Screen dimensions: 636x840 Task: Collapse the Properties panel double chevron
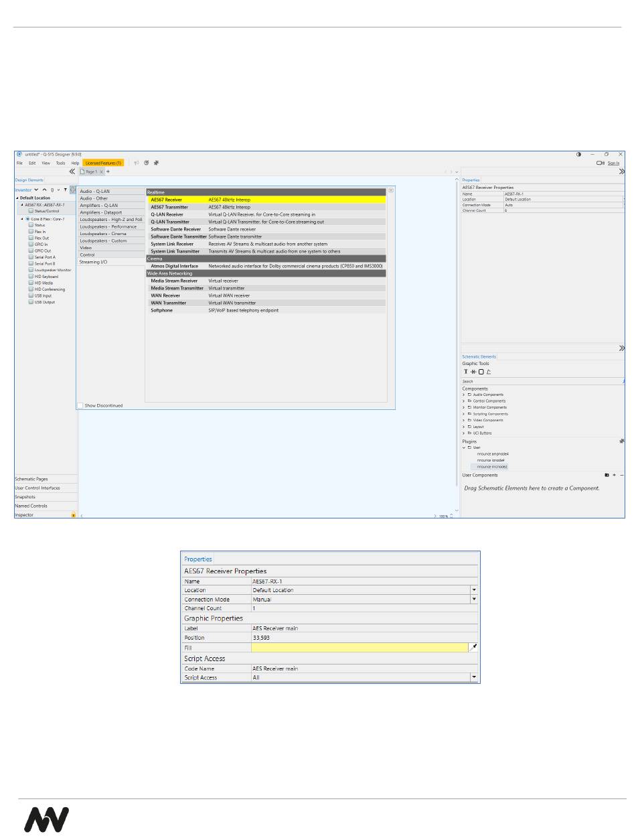622,171
